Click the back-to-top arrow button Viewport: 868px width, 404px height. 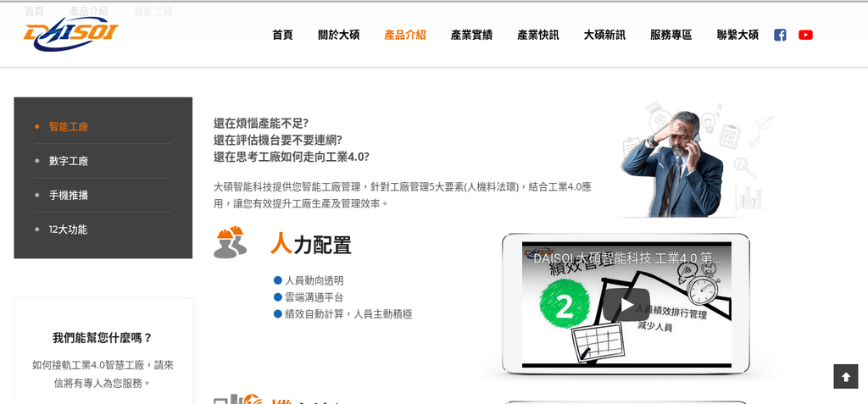(845, 376)
